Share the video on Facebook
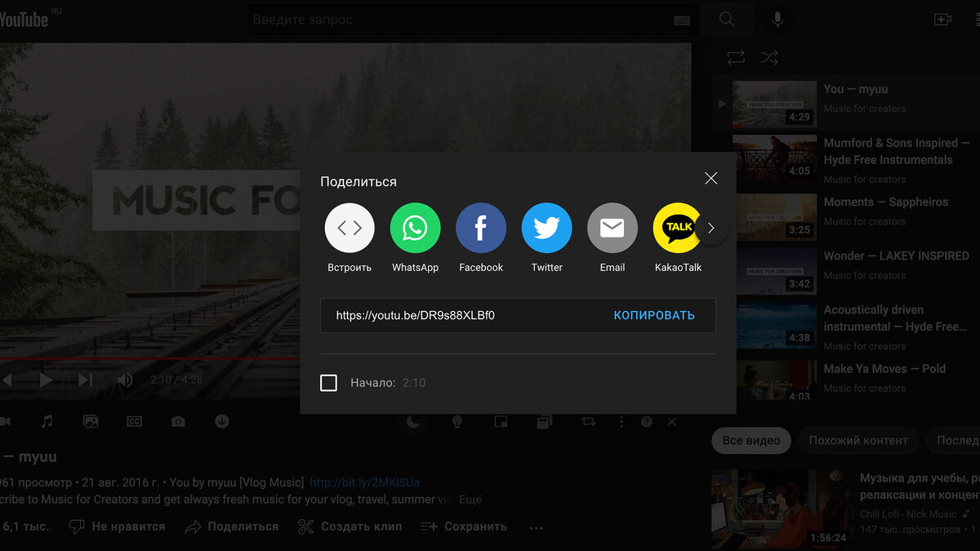The width and height of the screenshot is (980, 551). tap(481, 228)
